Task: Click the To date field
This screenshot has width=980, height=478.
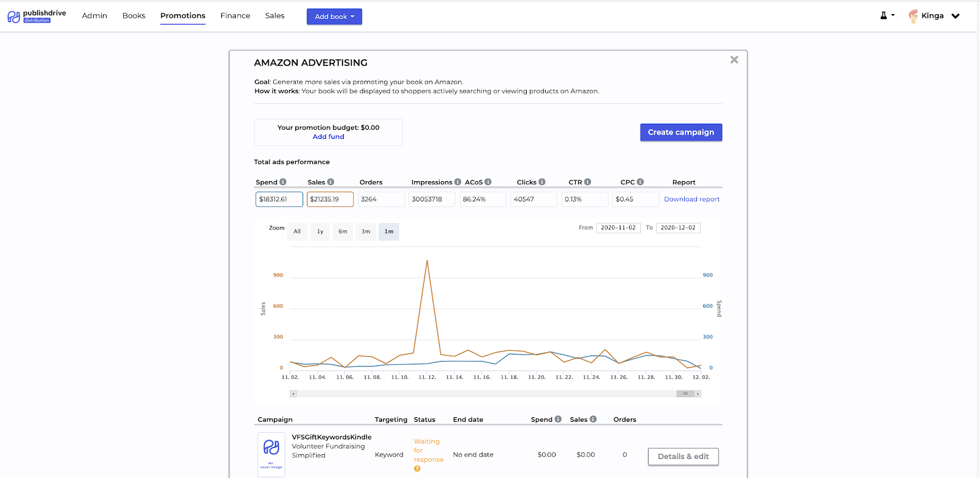Action: [x=678, y=228]
